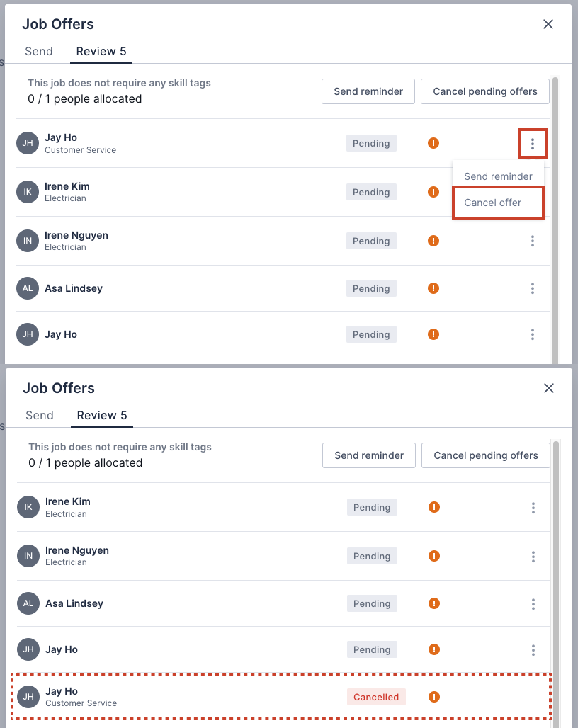578x728 pixels.
Task: Click the red Cancelled status badge
Action: tap(376, 697)
